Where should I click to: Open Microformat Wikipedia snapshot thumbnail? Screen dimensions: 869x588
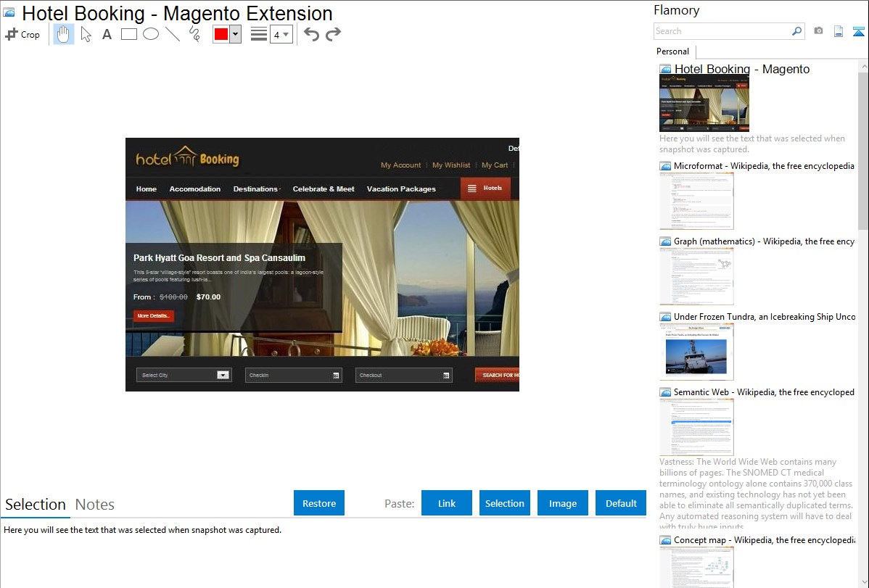coord(696,201)
